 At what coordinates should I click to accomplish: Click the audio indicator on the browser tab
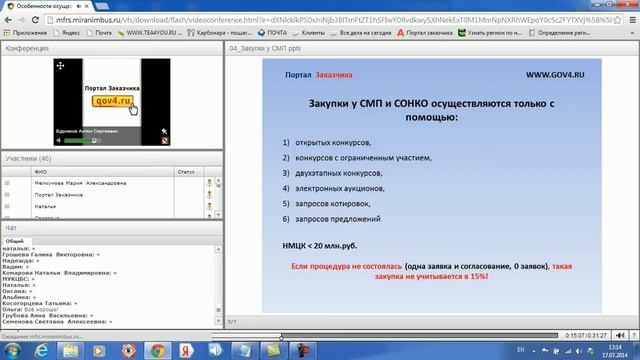click(x=79, y=6)
